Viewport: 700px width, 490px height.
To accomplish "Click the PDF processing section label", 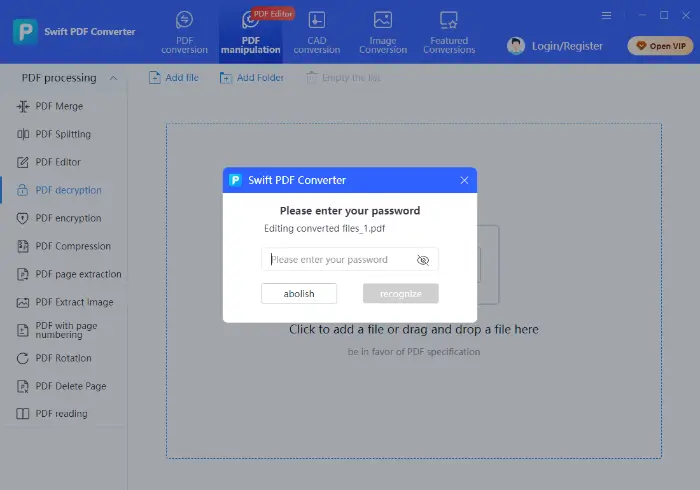I will point(59,78).
